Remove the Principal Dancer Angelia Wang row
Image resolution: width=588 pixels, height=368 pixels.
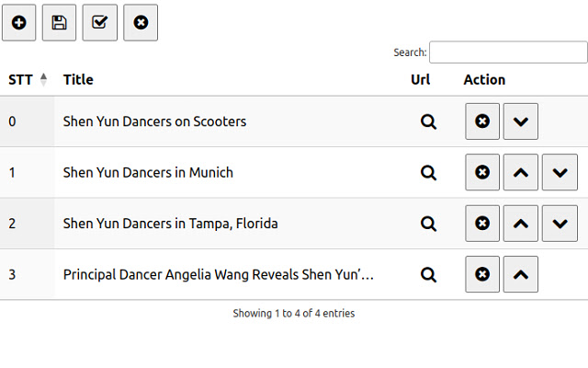pos(482,274)
